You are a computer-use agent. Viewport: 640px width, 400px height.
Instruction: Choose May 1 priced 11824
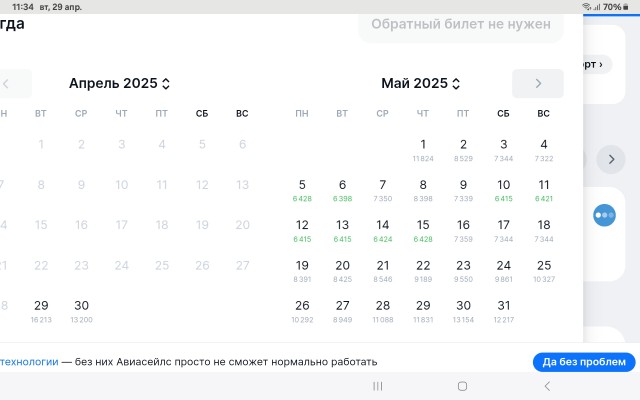click(423, 150)
